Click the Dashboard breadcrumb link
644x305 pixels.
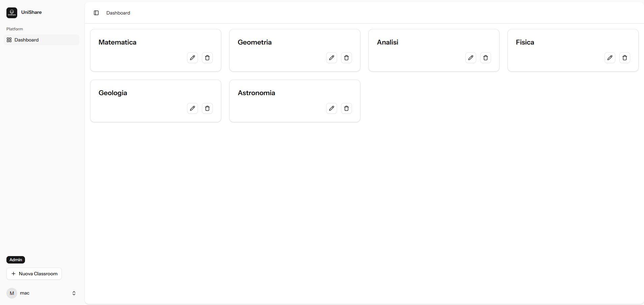click(118, 13)
